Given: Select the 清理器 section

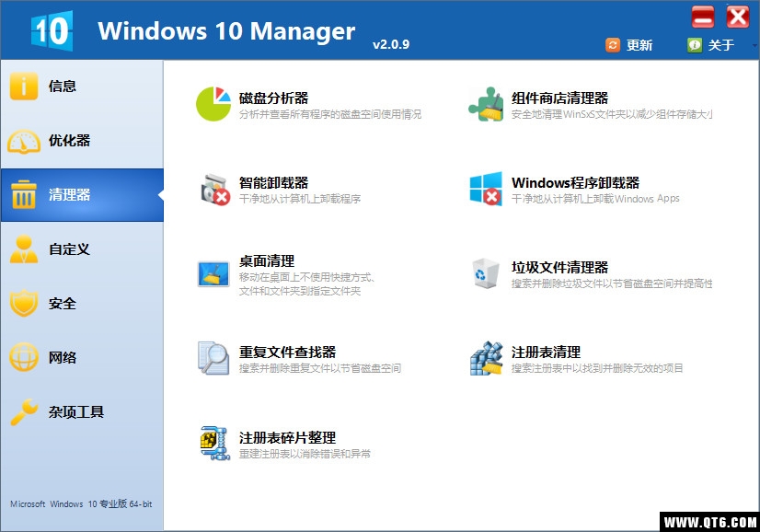Looking at the screenshot, I should 82,195.
